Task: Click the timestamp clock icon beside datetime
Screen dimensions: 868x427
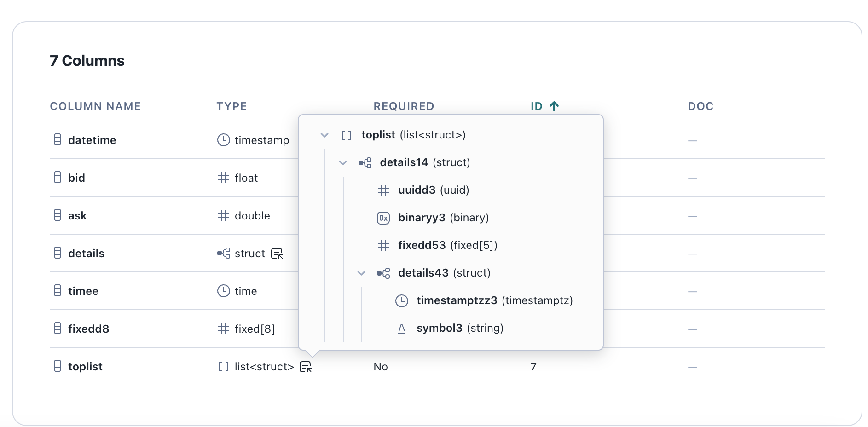Action: pyautogui.click(x=223, y=140)
